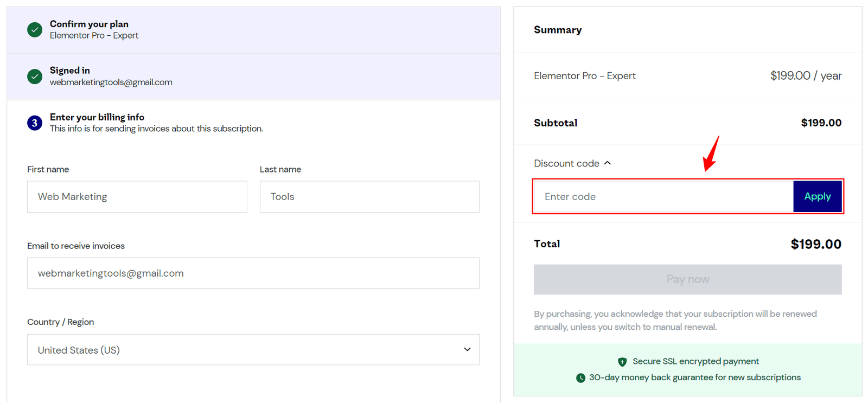The width and height of the screenshot is (868, 403).
Task: Click the Elementor Pro – Expert summary line
Action: click(585, 76)
